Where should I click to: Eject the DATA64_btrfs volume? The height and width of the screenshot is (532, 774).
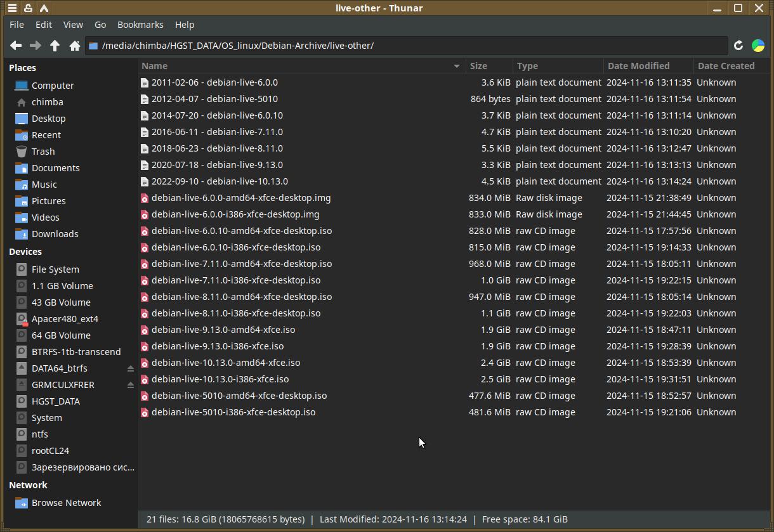point(131,368)
